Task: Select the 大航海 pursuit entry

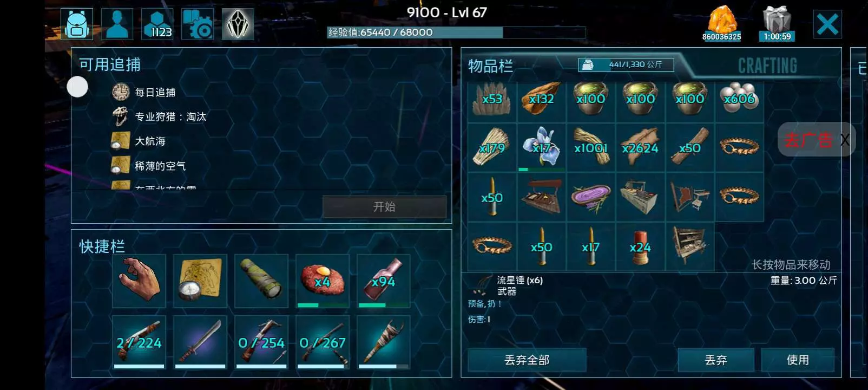Action: pos(150,141)
